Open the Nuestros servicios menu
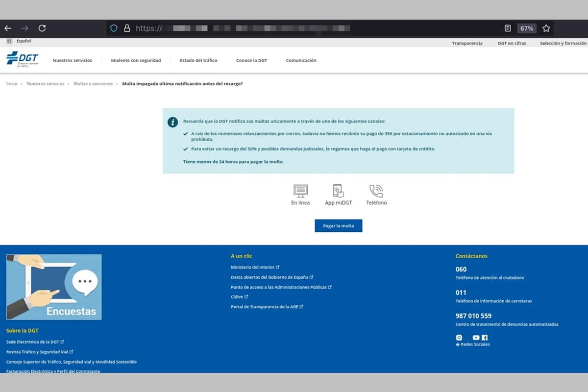The width and height of the screenshot is (588, 392). point(72,60)
